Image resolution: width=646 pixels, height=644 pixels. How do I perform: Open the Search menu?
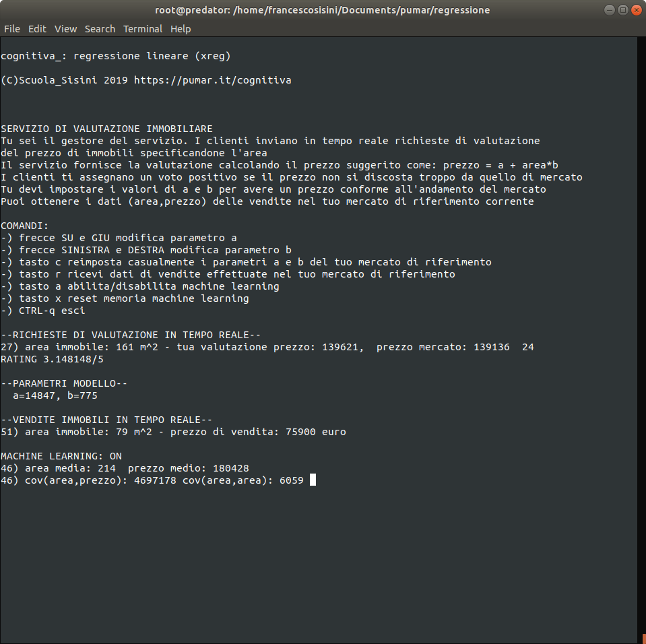[100, 29]
